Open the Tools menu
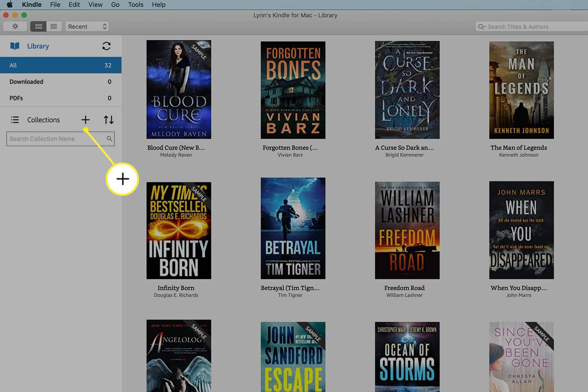The width and height of the screenshot is (588, 392). (136, 5)
